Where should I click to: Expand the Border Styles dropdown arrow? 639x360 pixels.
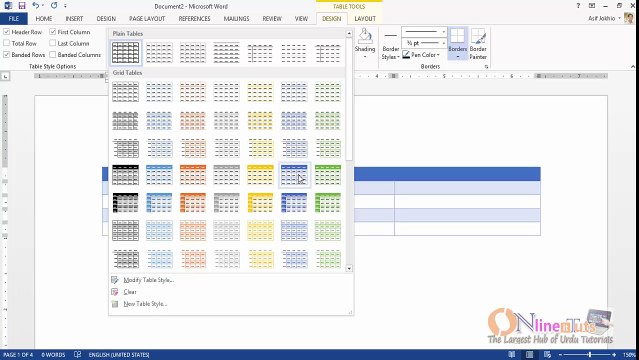pos(398,57)
